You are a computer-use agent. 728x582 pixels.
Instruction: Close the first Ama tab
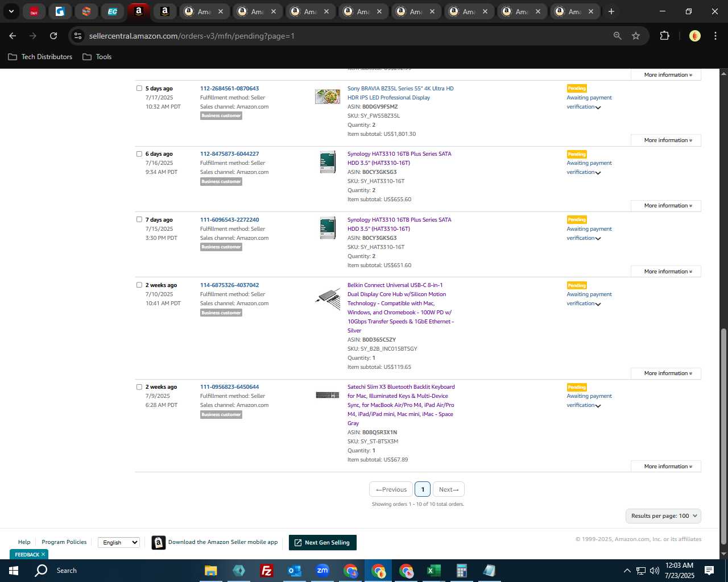coord(221,11)
